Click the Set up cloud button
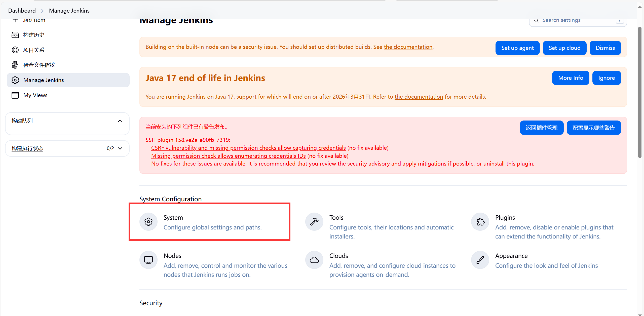This screenshot has height=316, width=644. pos(564,48)
